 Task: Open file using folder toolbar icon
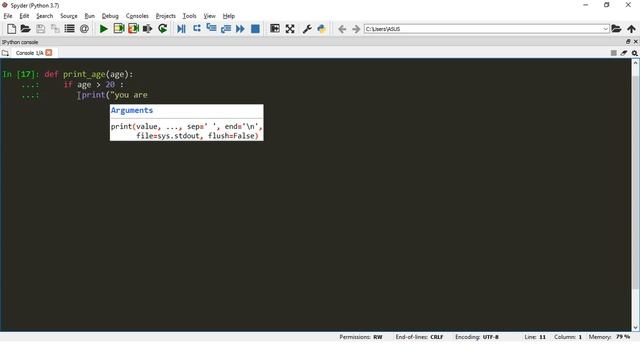pos(26,29)
